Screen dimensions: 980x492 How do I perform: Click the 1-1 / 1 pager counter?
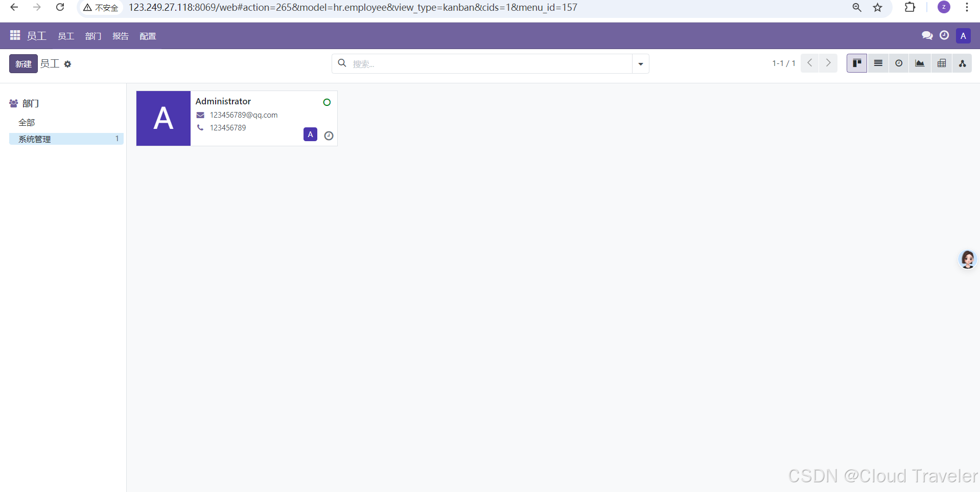(784, 63)
